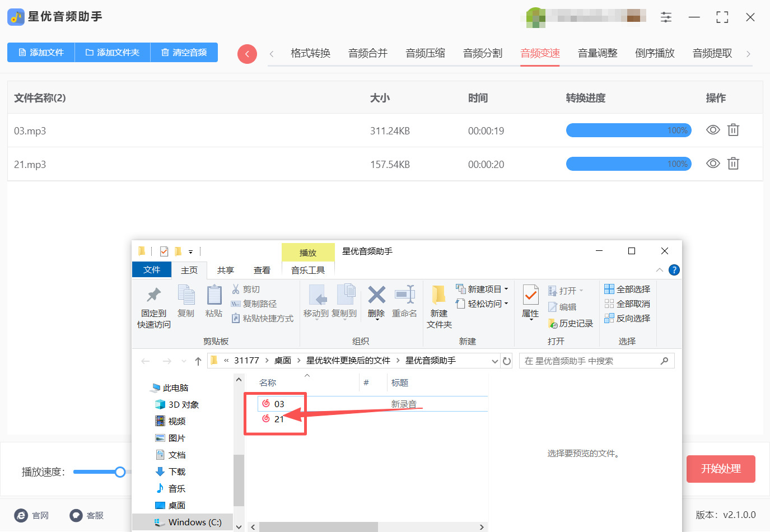The width and height of the screenshot is (770, 532).
Task: Click 反向选择 in ribbon
Action: pyautogui.click(x=627, y=319)
